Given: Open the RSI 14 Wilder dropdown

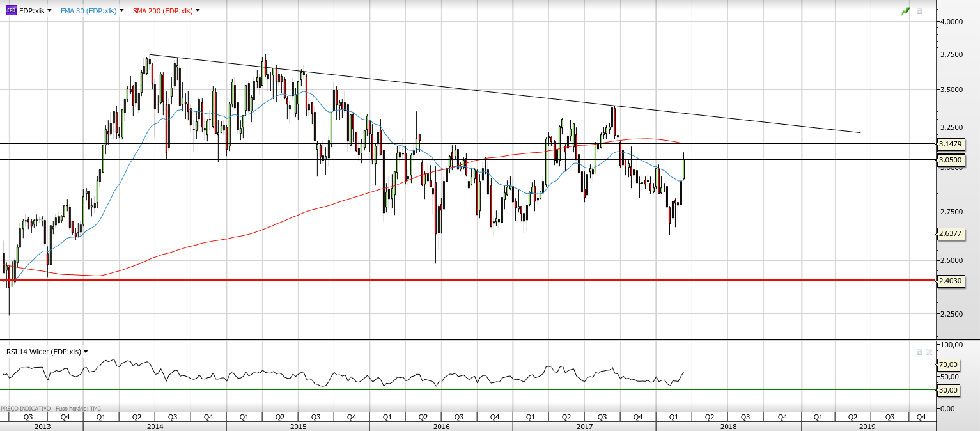Looking at the screenshot, I should [86, 352].
